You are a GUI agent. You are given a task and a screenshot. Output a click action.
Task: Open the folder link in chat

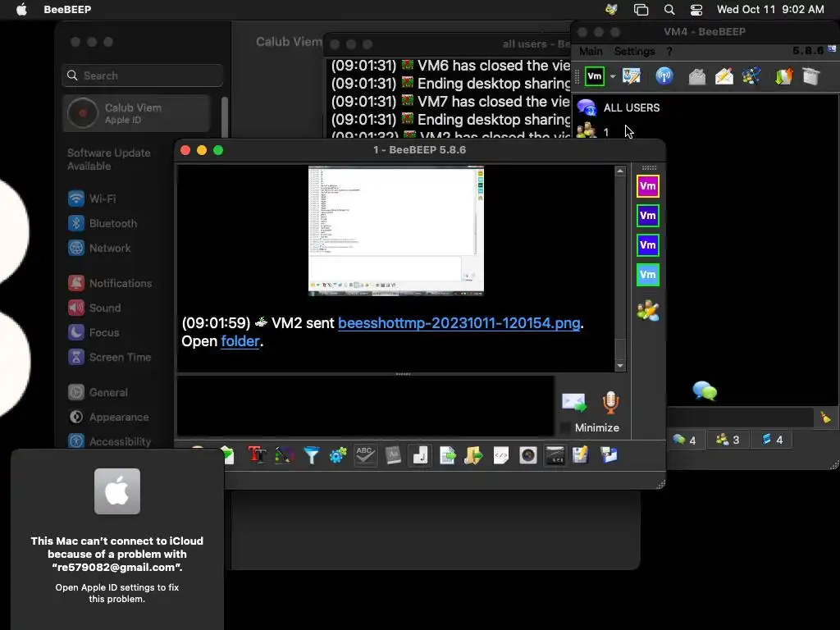(240, 341)
